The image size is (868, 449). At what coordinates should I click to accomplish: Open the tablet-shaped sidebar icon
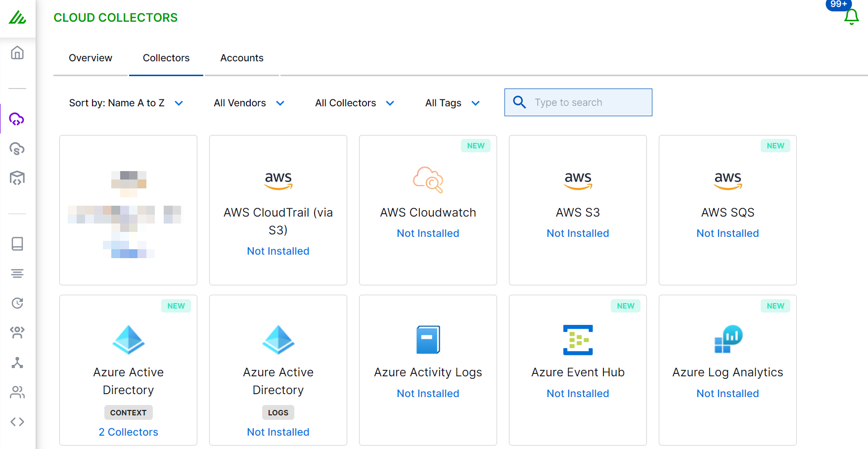click(x=17, y=244)
